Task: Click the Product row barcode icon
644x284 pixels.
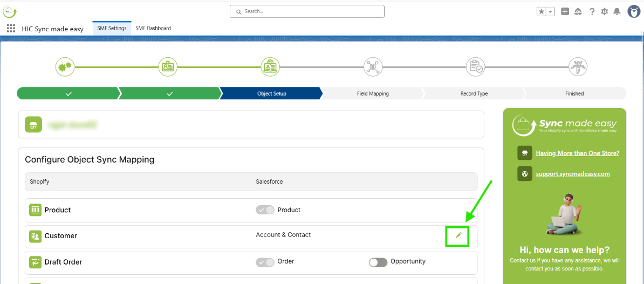Action: [35, 210]
